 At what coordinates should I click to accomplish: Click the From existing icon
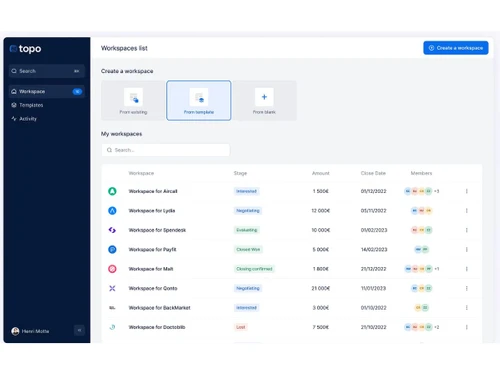tap(133, 97)
